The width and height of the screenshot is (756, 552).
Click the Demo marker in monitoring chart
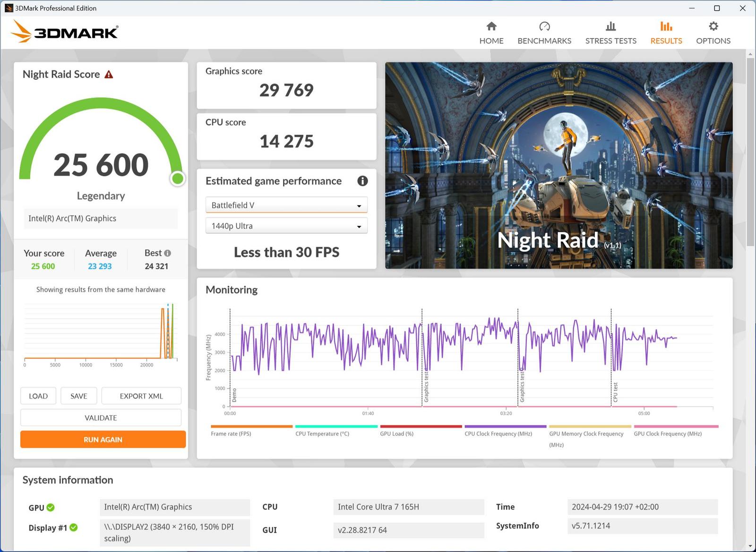(x=234, y=395)
